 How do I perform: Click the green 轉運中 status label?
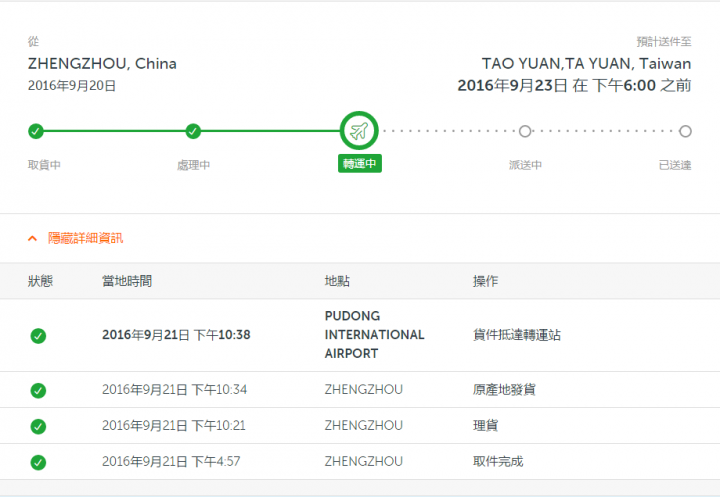(360, 164)
